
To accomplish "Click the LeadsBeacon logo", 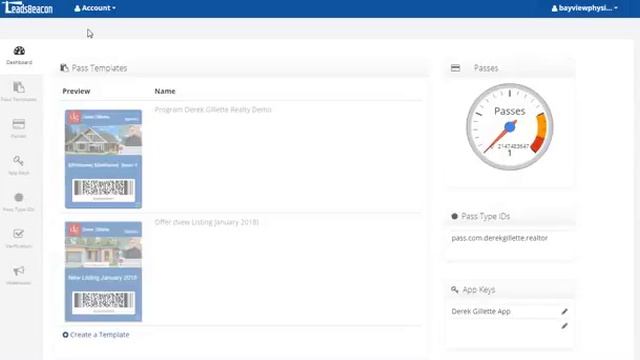I will [27, 8].
